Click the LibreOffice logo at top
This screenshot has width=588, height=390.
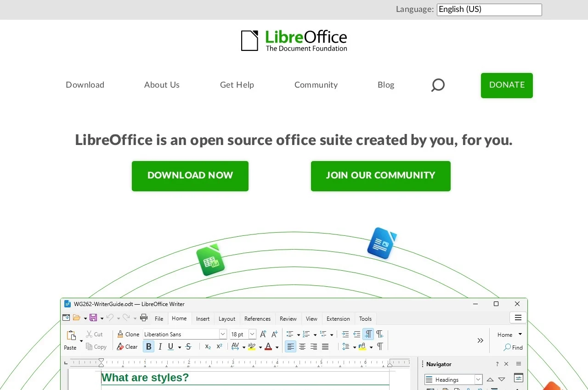[x=294, y=41]
